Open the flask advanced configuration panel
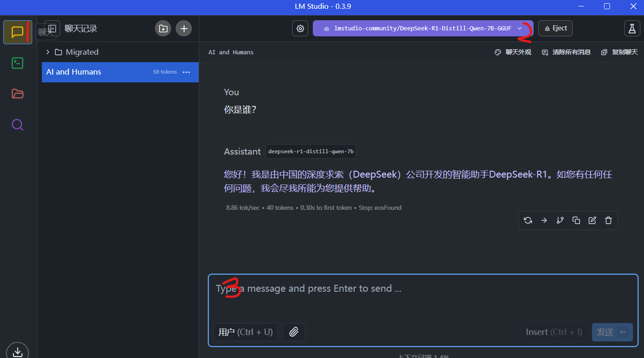The height and width of the screenshot is (358, 644). point(632,29)
